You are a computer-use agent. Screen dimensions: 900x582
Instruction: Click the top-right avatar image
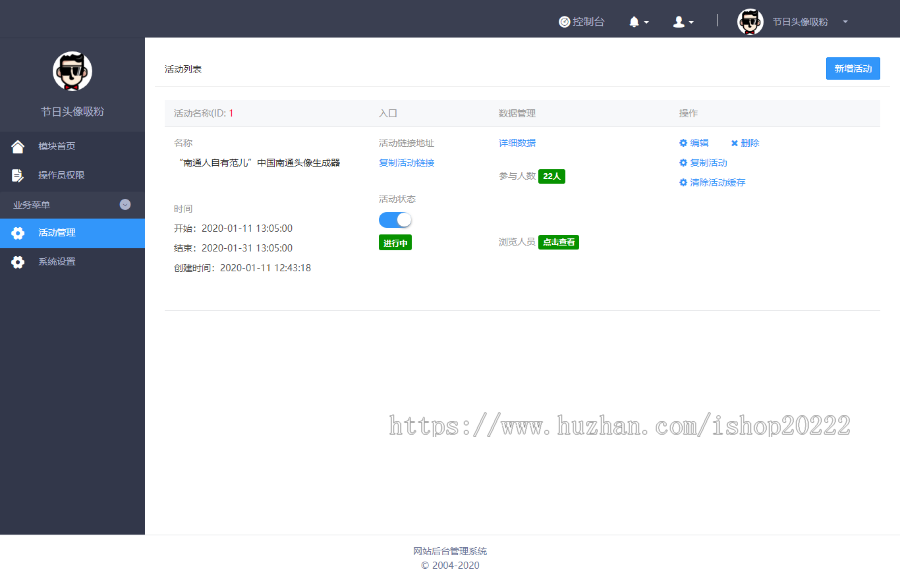pyautogui.click(x=750, y=22)
